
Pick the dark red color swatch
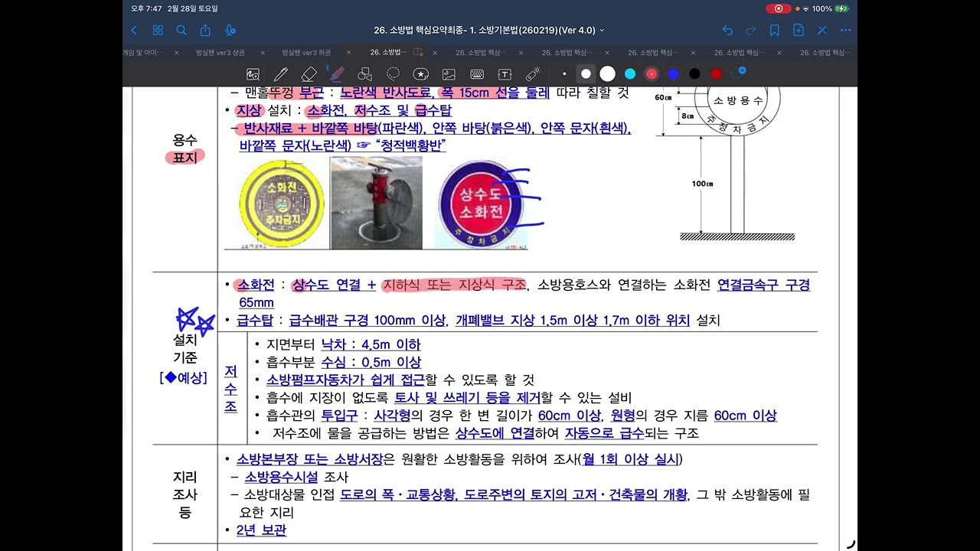point(716,74)
